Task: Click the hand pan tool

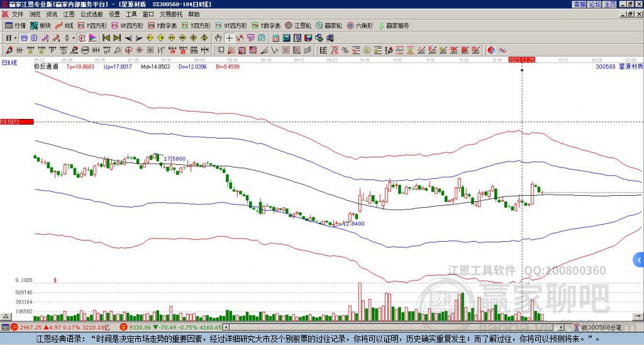Action: [218, 38]
